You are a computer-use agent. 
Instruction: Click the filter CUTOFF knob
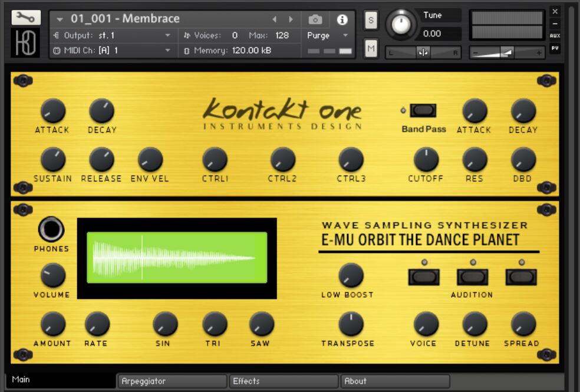click(426, 159)
